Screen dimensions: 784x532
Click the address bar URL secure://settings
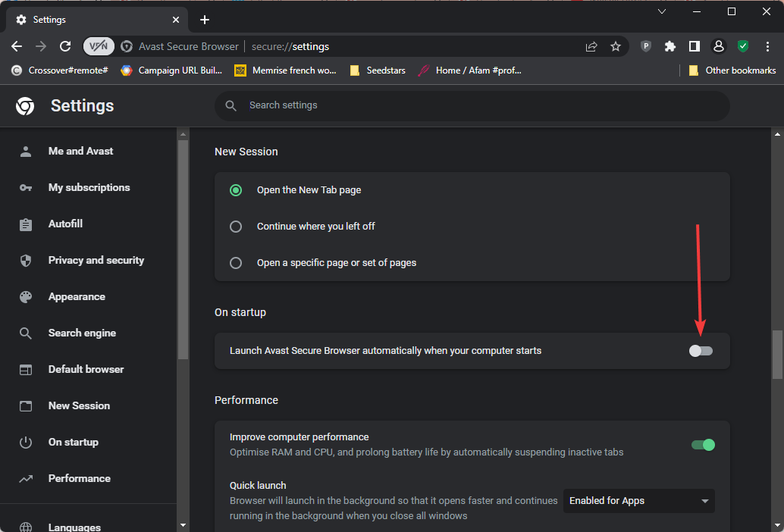pyautogui.click(x=290, y=46)
